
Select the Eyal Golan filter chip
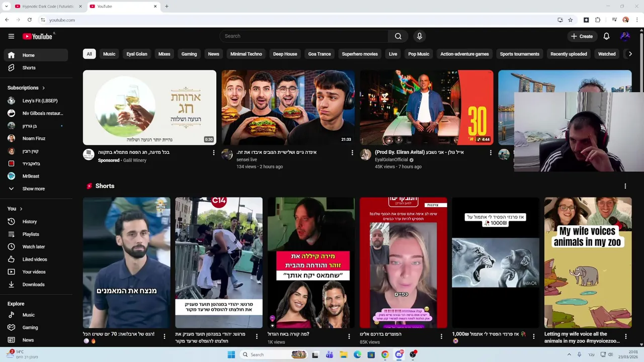point(137,54)
